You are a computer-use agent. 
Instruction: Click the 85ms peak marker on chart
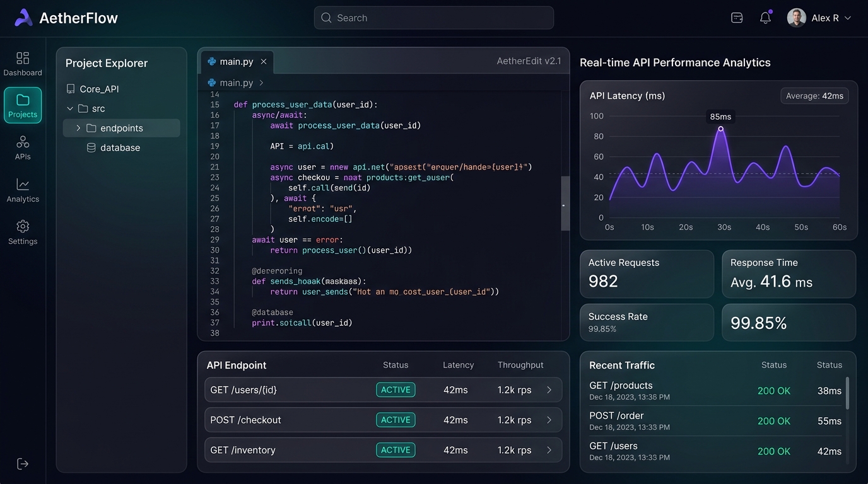(720, 129)
